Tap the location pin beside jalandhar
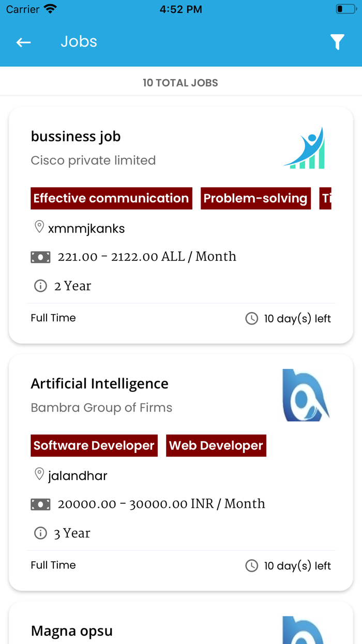362x644 pixels. click(x=39, y=474)
